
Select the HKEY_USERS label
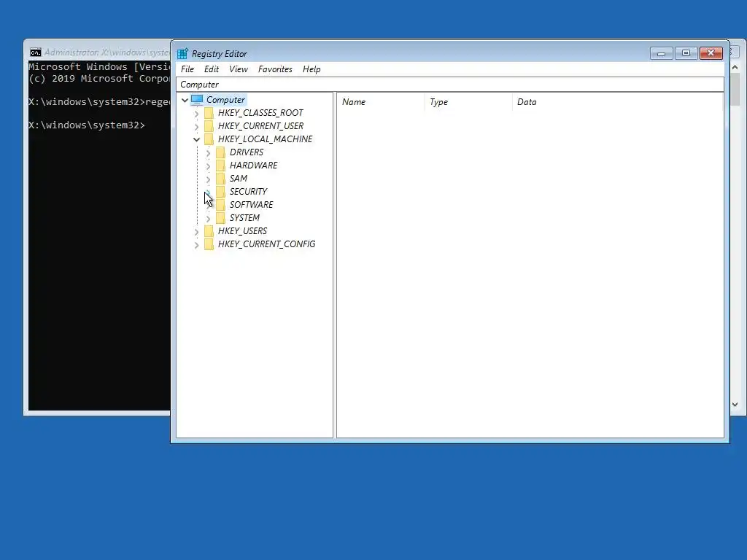[242, 231]
